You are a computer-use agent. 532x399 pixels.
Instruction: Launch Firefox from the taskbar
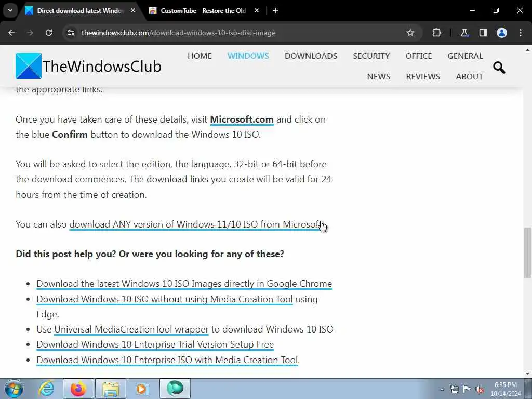[x=78, y=389]
